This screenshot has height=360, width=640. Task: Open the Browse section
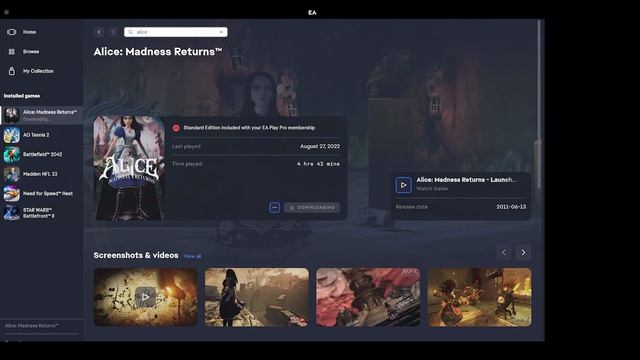31,51
